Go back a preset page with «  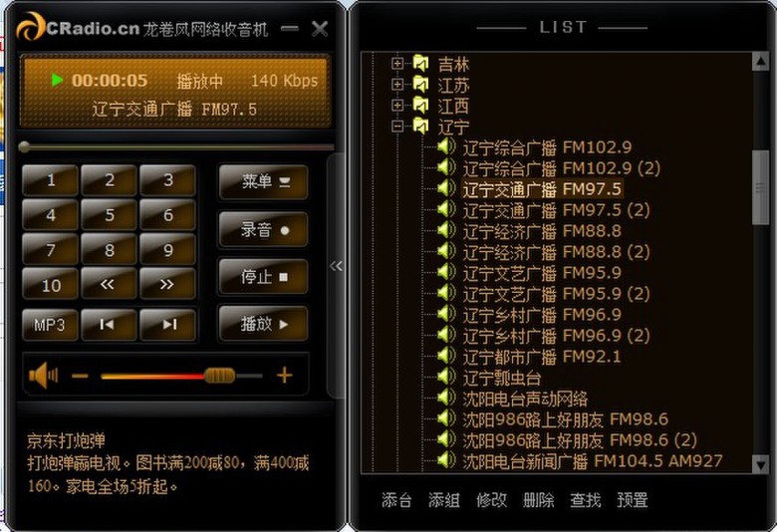coord(107,284)
